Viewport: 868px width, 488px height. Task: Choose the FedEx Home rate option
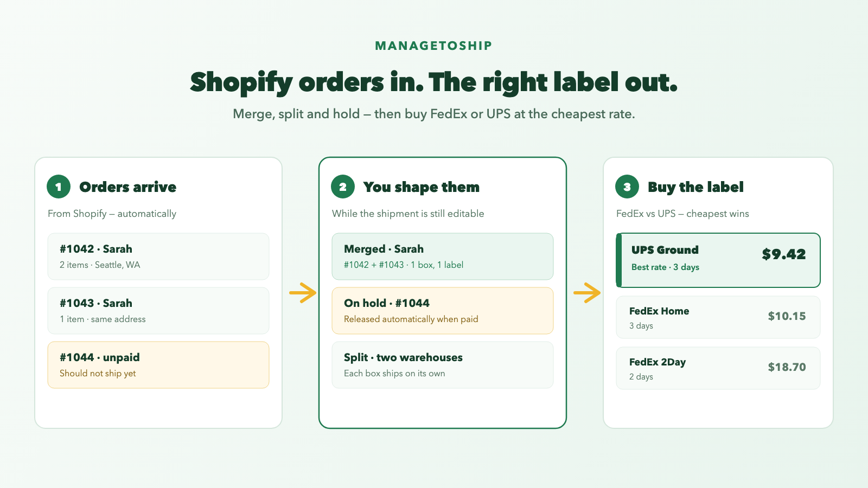click(x=718, y=317)
